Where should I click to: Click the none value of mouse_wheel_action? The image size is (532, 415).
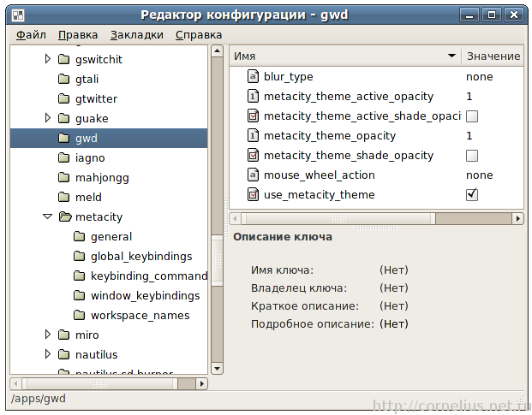480,175
